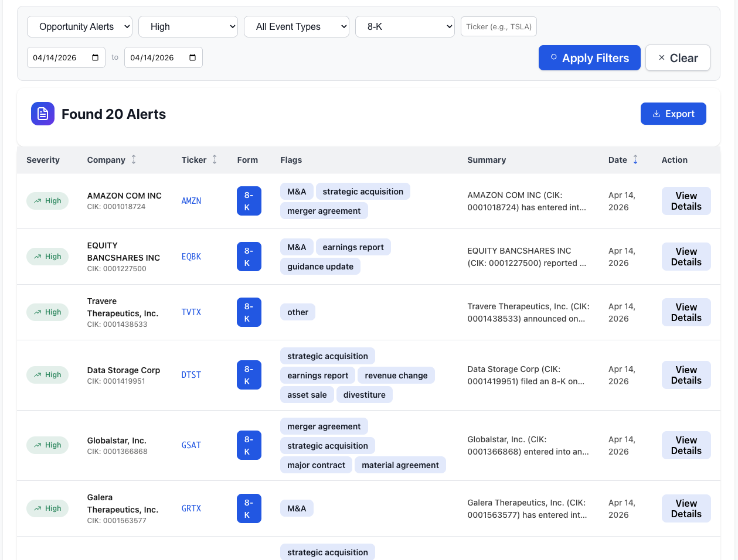Click the Ticker search input field
This screenshot has width=738, height=560.
click(x=499, y=26)
